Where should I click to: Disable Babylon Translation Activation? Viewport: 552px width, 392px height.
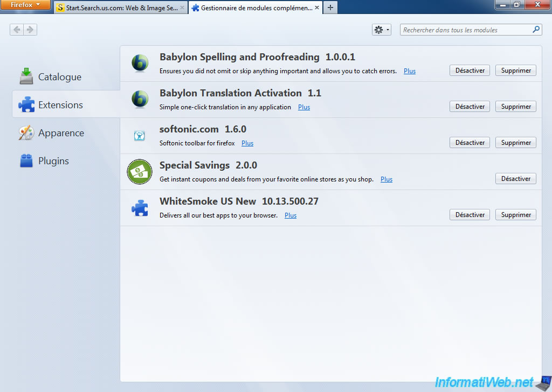(470, 107)
